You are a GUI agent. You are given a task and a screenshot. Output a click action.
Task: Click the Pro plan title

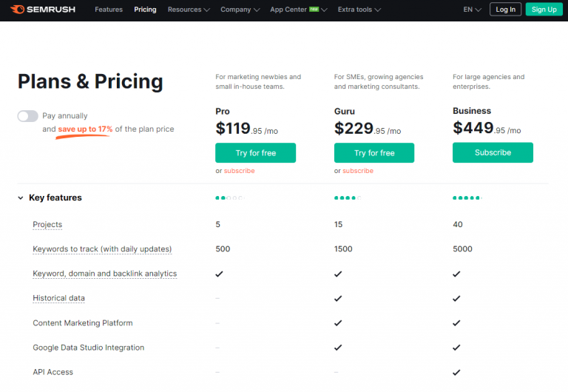point(223,111)
